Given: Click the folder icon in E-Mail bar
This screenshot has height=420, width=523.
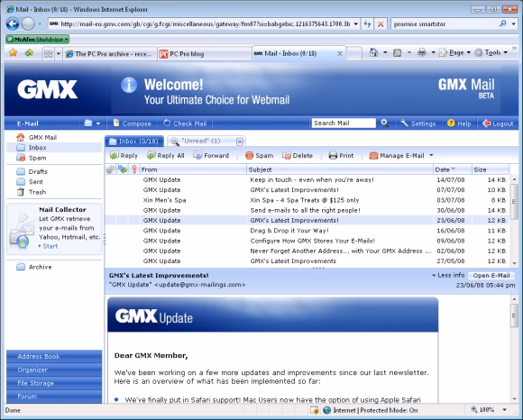Looking at the screenshot, I should click(x=88, y=123).
